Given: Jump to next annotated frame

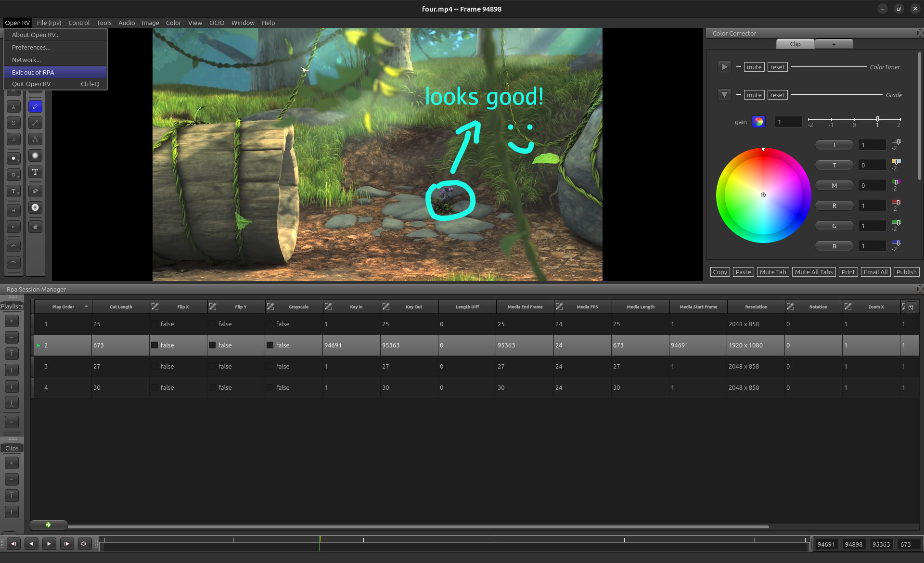Looking at the screenshot, I should pos(13,227).
